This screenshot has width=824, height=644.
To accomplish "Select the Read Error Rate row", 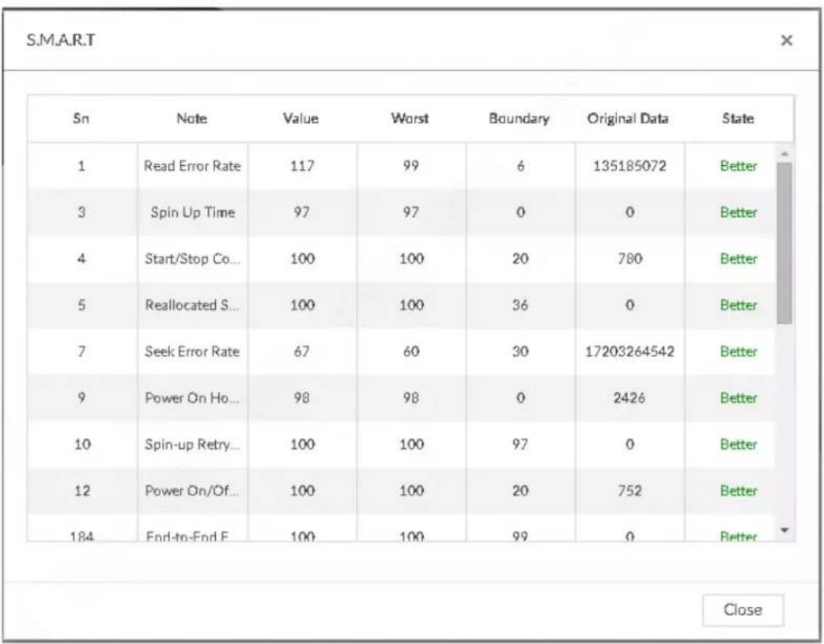I will coord(402,166).
